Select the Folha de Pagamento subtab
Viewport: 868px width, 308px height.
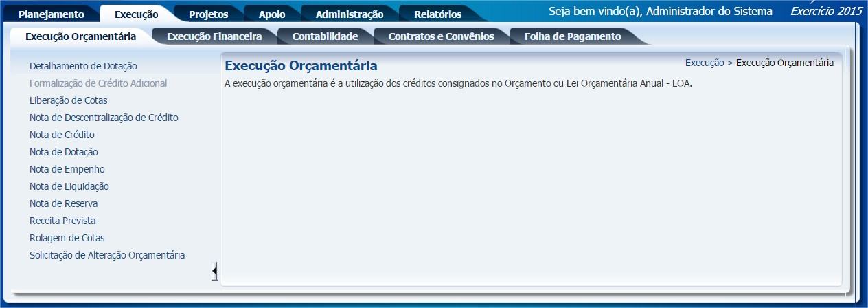pyautogui.click(x=572, y=36)
